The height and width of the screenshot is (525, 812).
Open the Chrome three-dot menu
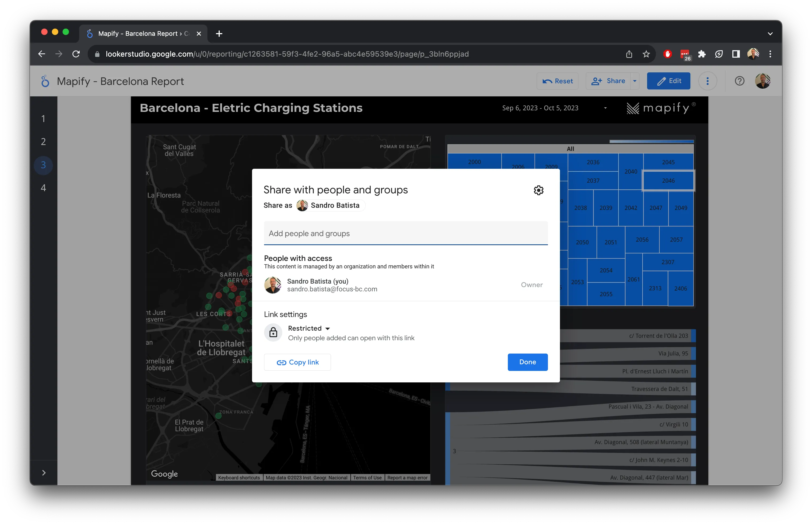[770, 54]
